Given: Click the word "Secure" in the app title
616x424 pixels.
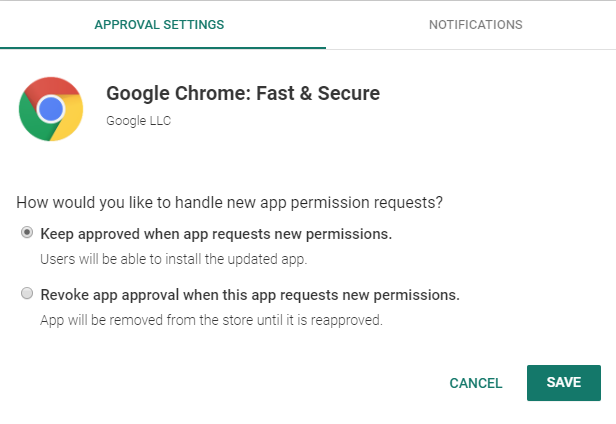Looking at the screenshot, I should click(349, 94).
